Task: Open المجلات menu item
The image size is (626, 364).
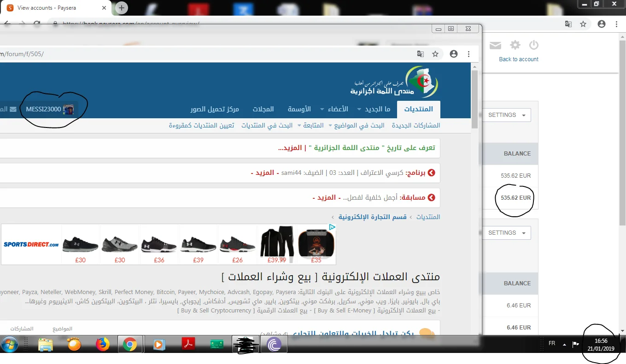Action: tap(263, 110)
